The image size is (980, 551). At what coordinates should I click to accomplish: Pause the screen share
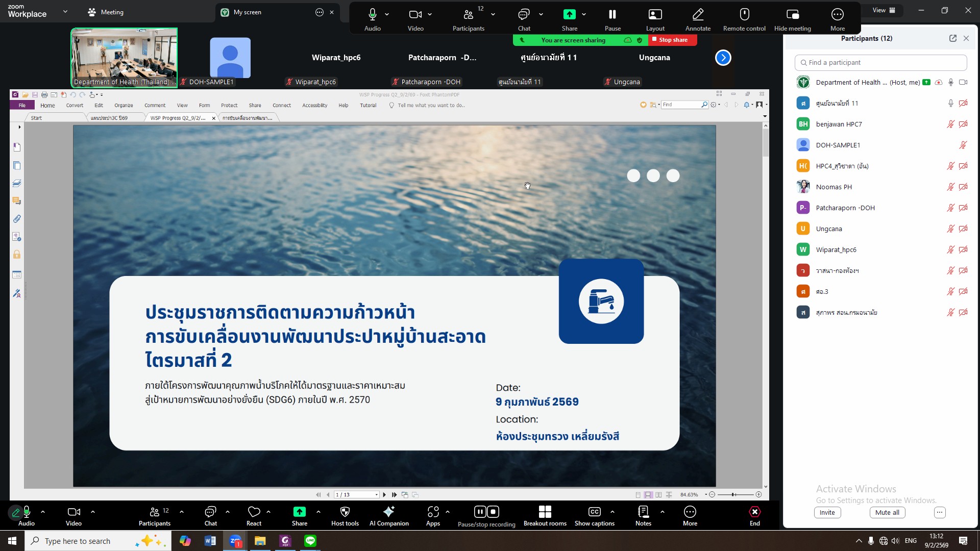pos(612,14)
